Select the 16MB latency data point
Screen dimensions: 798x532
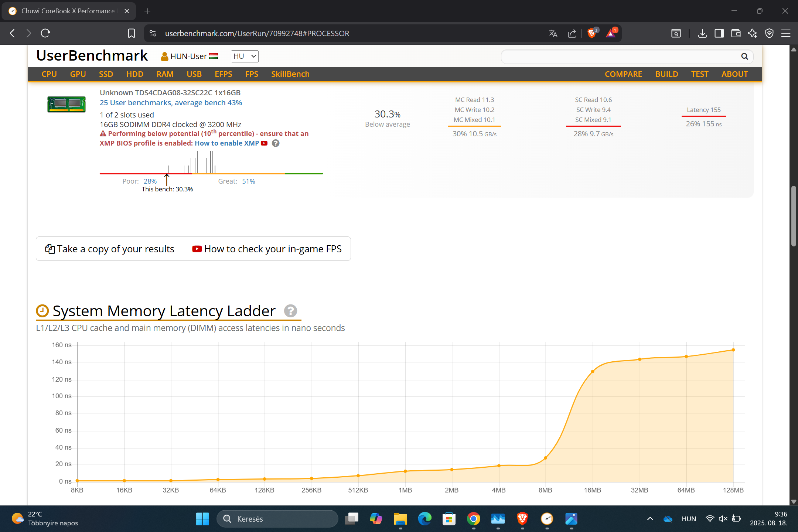tap(593, 372)
